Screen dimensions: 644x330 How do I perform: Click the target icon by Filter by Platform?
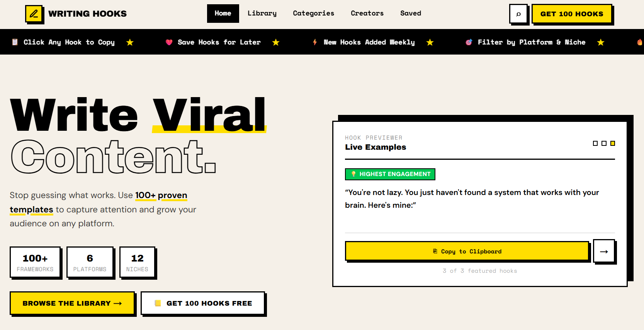(469, 42)
